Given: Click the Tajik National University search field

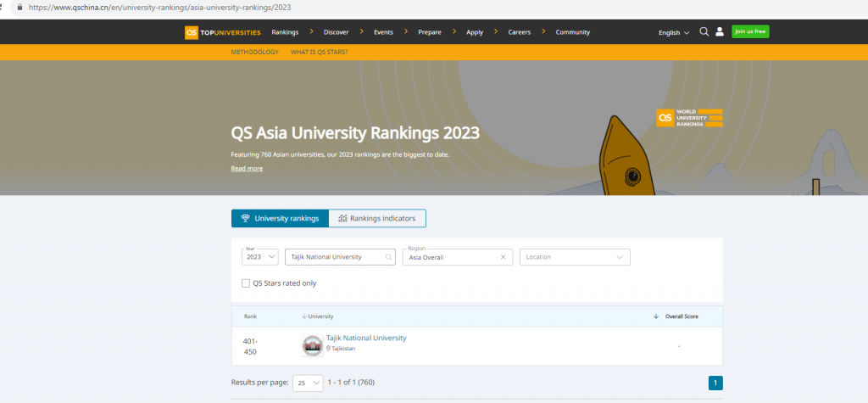Looking at the screenshot, I should [340, 257].
